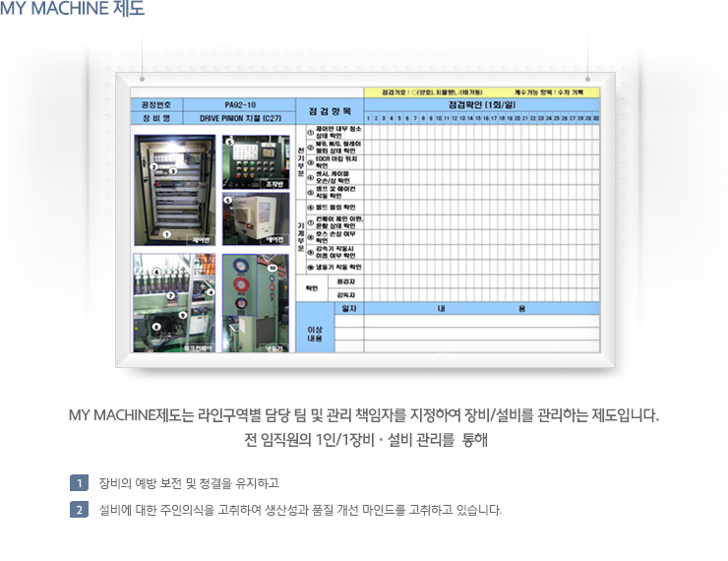The image size is (728, 561).
Task: Open the 에어컨 air conditioner photo
Action: [x=256, y=218]
